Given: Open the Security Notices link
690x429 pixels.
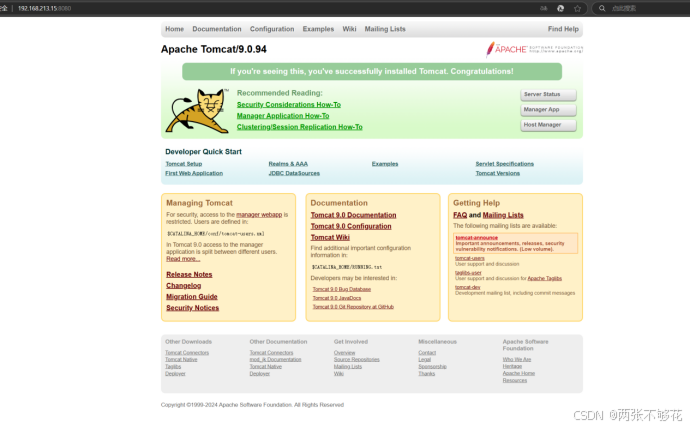Looking at the screenshot, I should pyautogui.click(x=192, y=308).
